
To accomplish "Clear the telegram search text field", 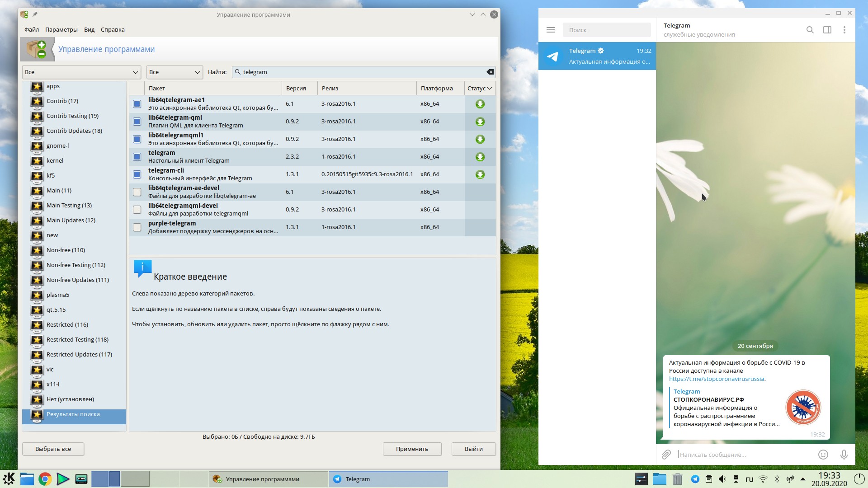I will point(490,72).
